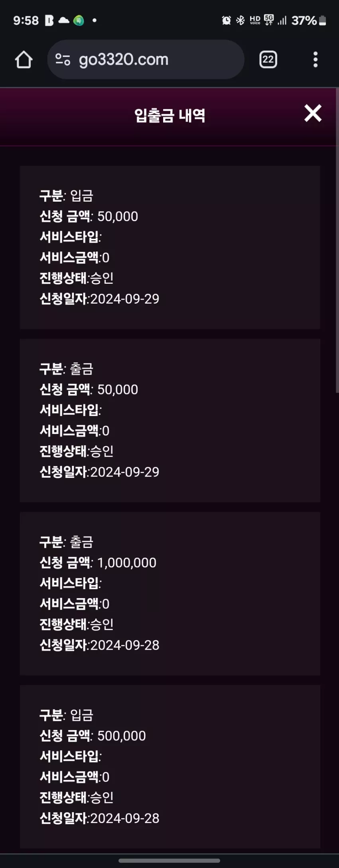339x868 pixels.
Task: Tap the 신청일자 2024-09-28 text of withdrawal
Action: click(x=99, y=645)
